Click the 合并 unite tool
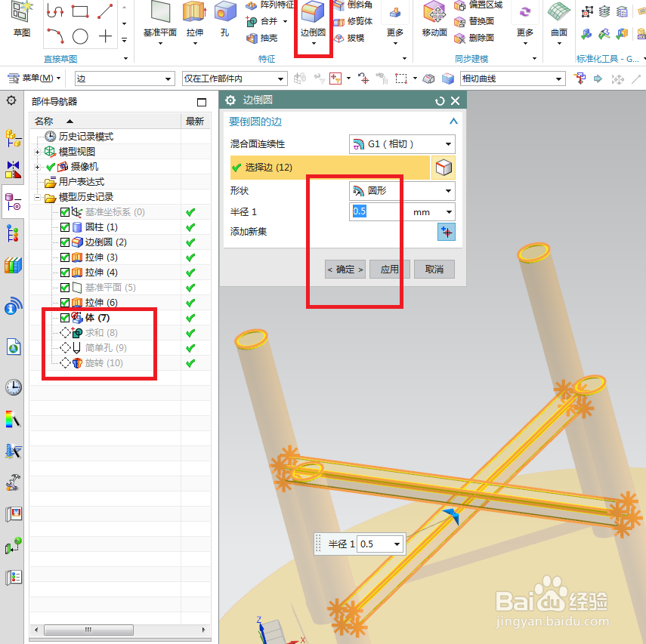This screenshot has width=646, height=644. 262,21
